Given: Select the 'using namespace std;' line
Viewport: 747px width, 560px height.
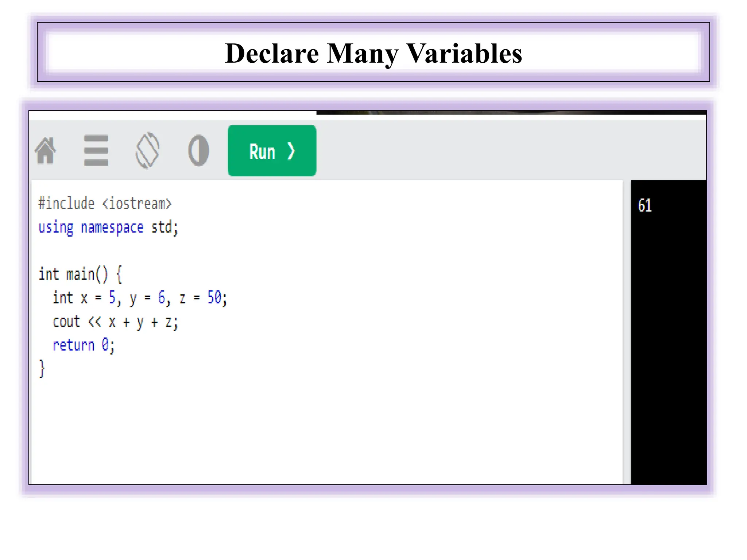Looking at the screenshot, I should (108, 227).
